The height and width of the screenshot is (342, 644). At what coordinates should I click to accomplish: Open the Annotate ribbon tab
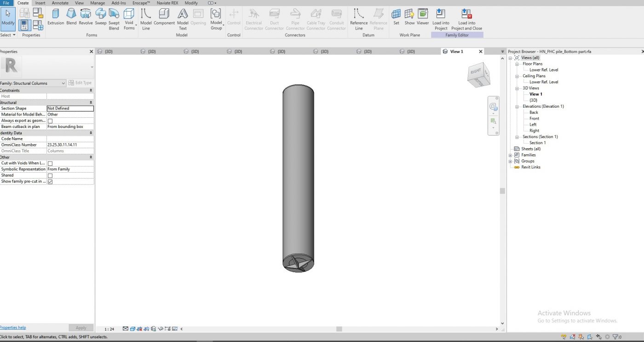[60, 3]
